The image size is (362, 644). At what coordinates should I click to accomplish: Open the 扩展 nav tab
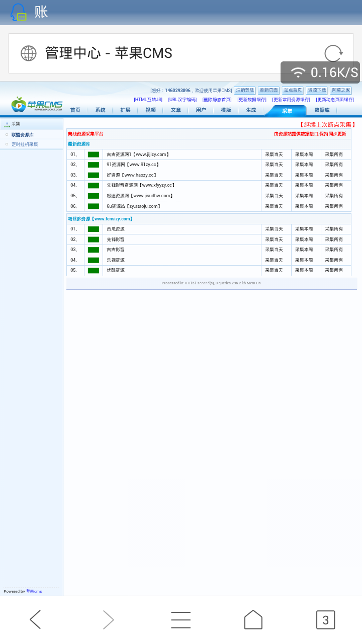125,110
